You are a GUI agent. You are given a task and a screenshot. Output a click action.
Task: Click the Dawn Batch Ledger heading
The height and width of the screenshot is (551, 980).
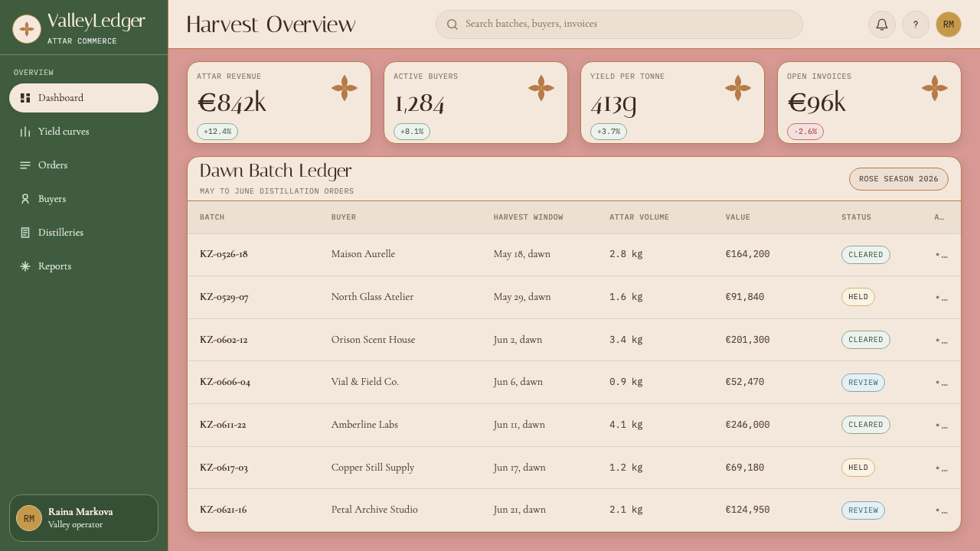(x=276, y=171)
